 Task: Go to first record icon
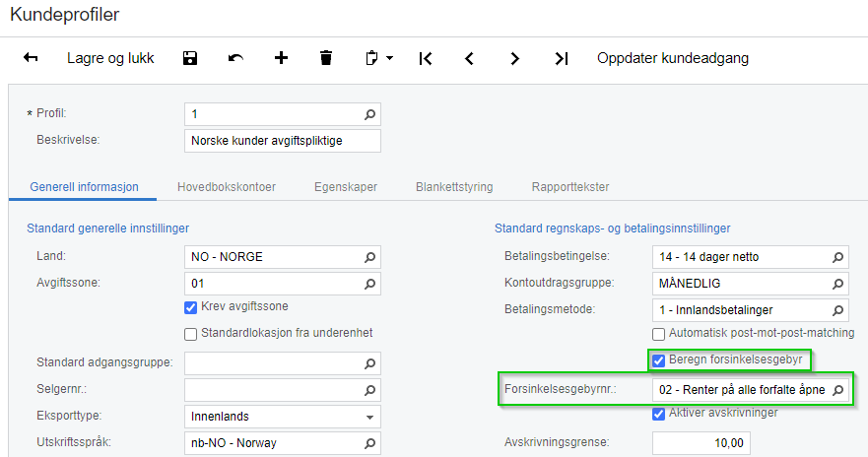(426, 58)
